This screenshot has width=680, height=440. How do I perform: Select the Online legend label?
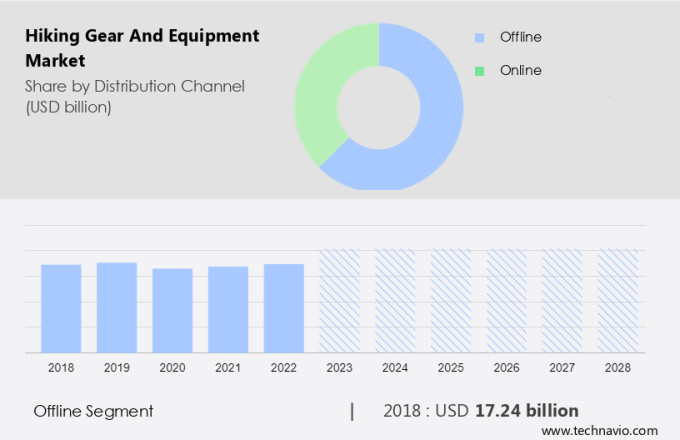click(x=520, y=71)
